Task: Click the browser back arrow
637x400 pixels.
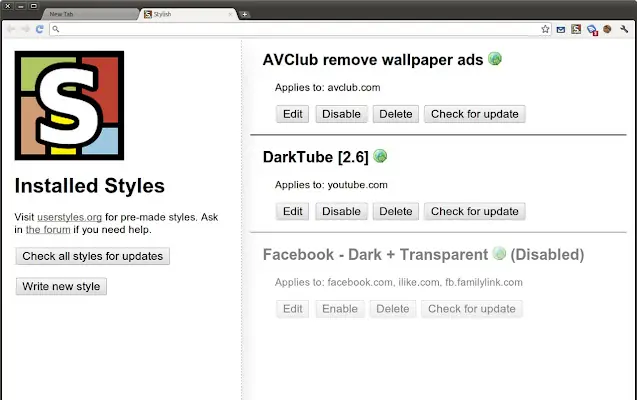Action: coord(11,29)
